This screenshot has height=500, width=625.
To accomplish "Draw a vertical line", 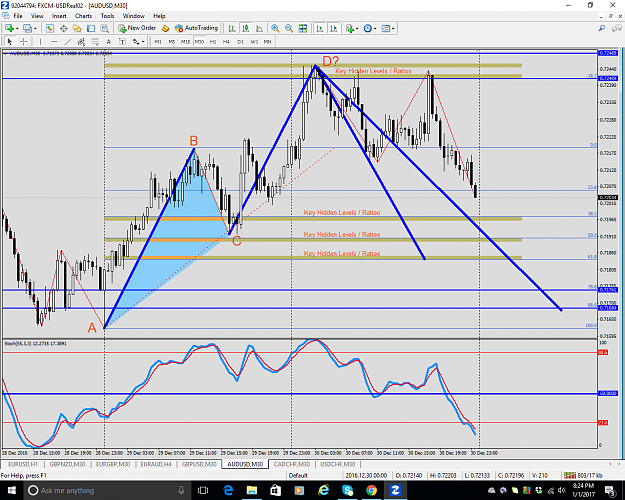I will [x=40, y=41].
